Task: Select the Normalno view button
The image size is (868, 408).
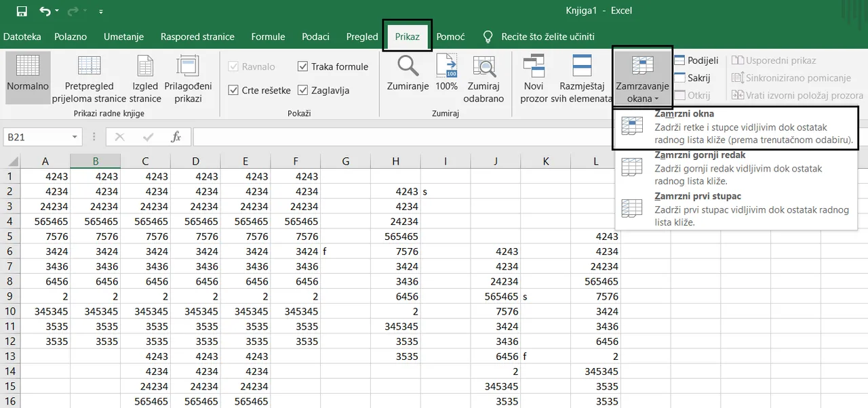Action: [28, 77]
